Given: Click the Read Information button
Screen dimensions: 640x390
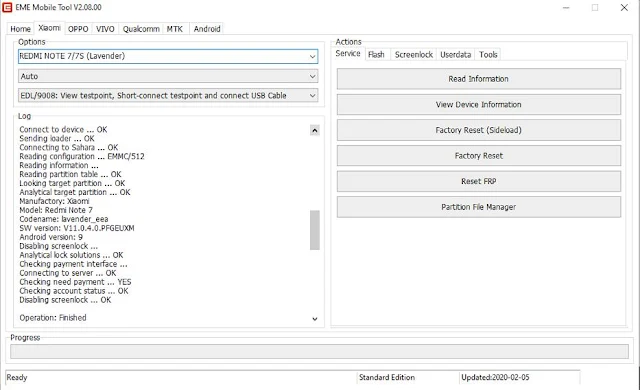Looking at the screenshot, I should pos(478,79).
